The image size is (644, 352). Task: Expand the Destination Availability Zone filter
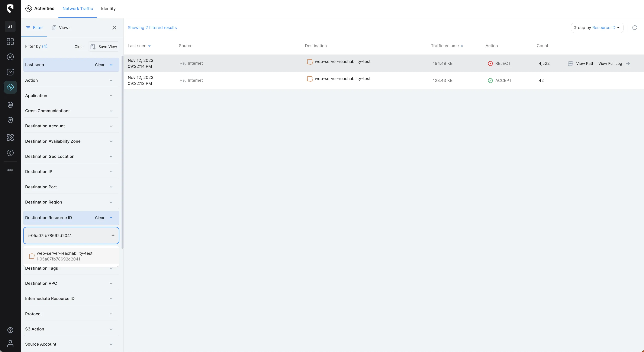click(71, 141)
